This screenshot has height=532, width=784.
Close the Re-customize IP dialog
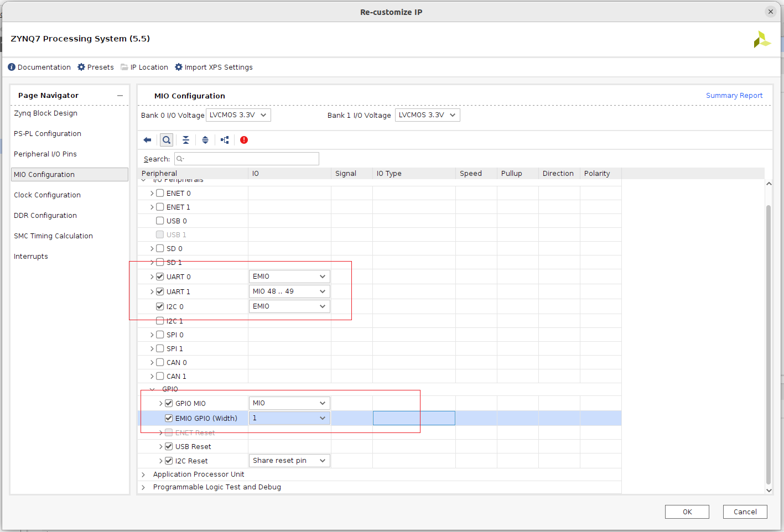click(x=771, y=12)
